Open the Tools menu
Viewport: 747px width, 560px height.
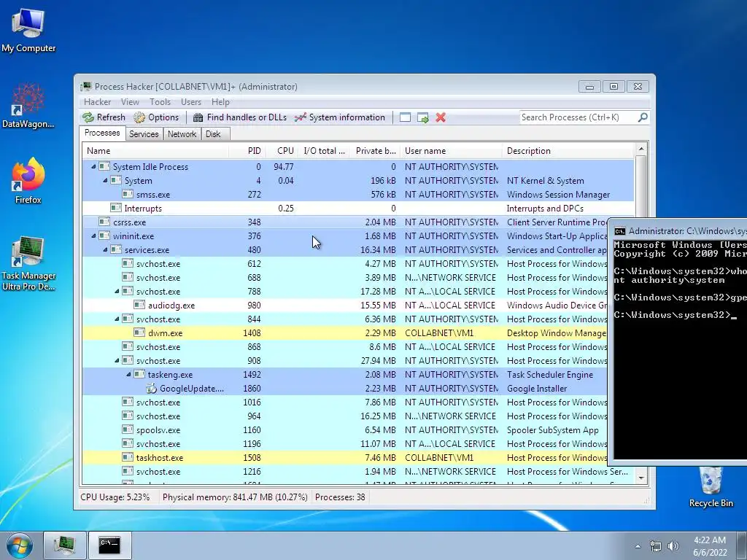coord(160,102)
